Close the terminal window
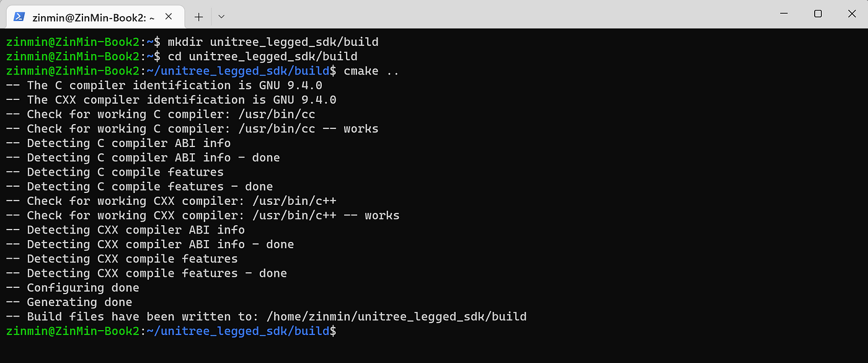The height and width of the screenshot is (363, 868). click(x=852, y=13)
